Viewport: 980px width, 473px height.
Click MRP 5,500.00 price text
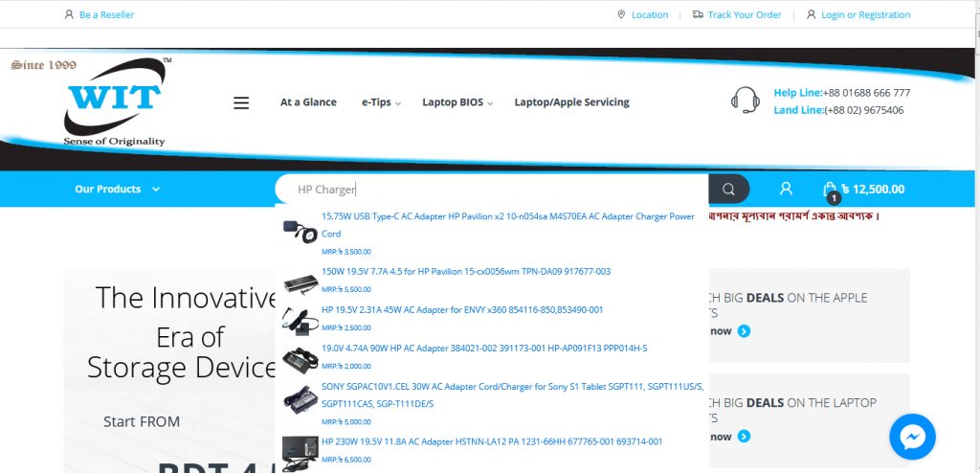tap(346, 289)
